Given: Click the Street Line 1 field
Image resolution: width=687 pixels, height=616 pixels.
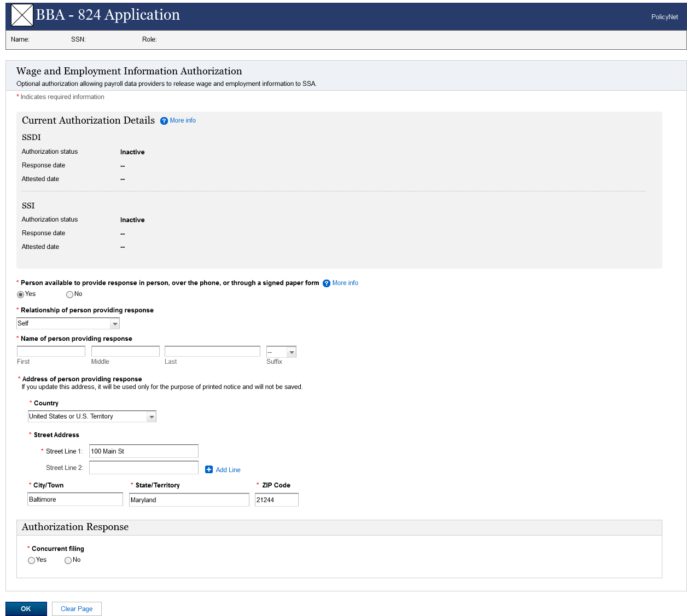Looking at the screenshot, I should pos(143,451).
